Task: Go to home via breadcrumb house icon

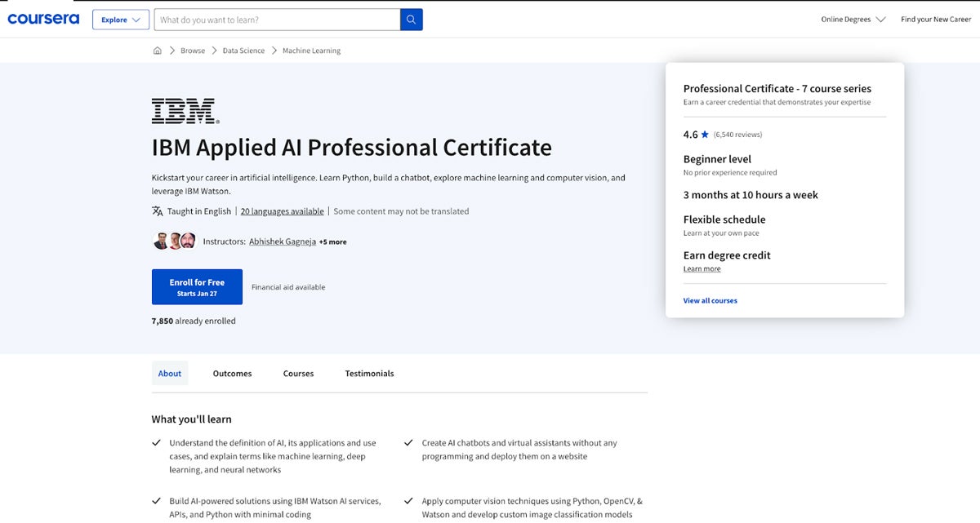Action: (x=158, y=51)
